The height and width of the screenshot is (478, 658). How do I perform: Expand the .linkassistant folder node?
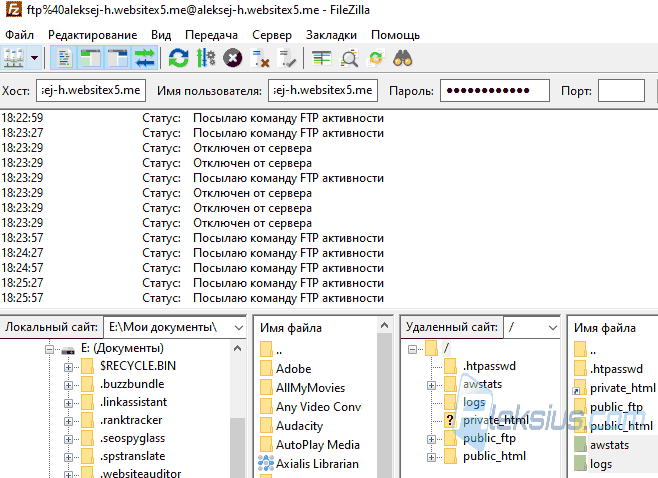(x=68, y=403)
